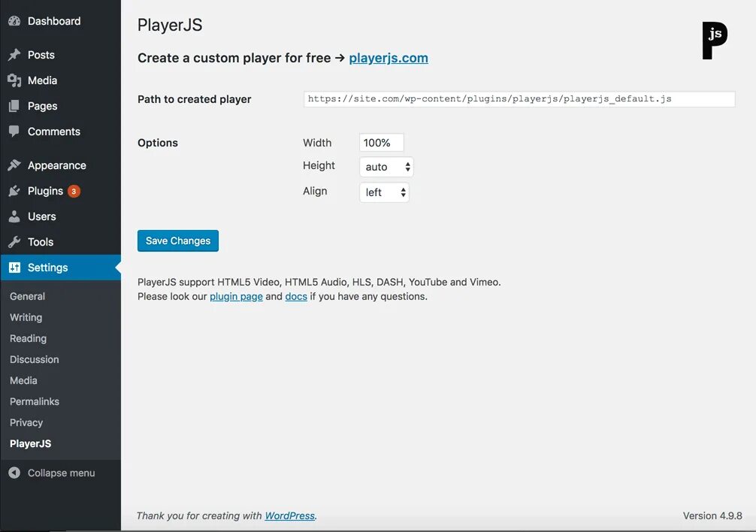Open the plugin page link
Viewport: 756px width, 532px height.
coord(236,296)
